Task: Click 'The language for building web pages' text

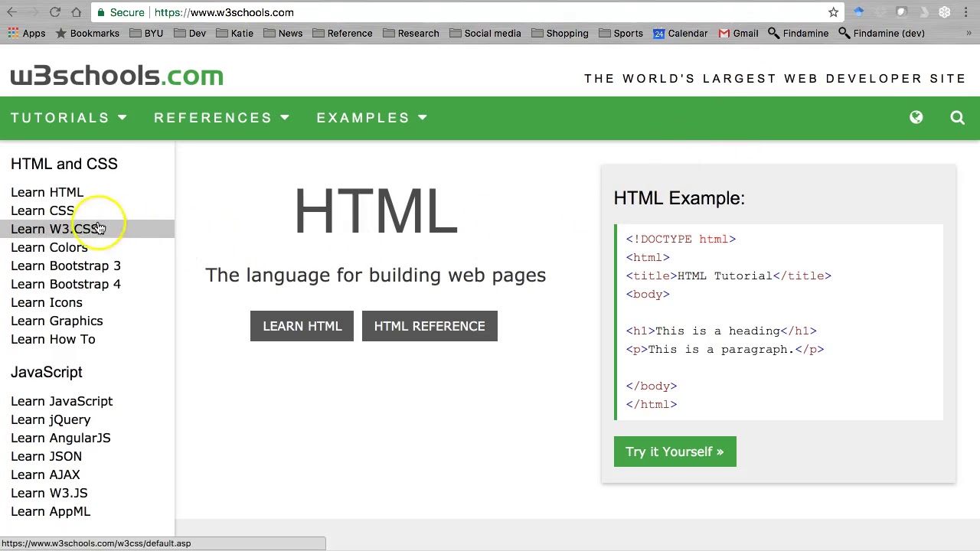Action: (375, 275)
